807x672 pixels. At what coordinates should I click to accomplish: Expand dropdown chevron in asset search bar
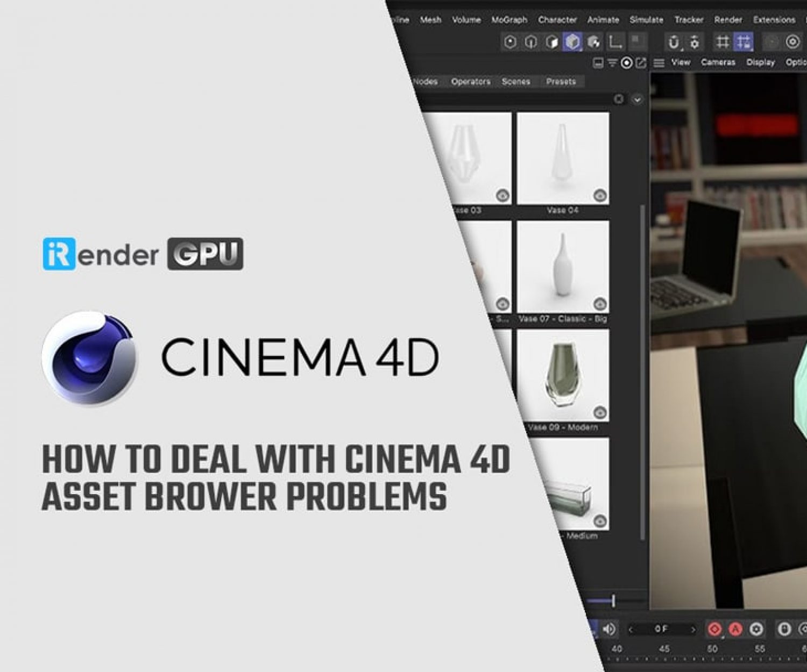point(637,99)
